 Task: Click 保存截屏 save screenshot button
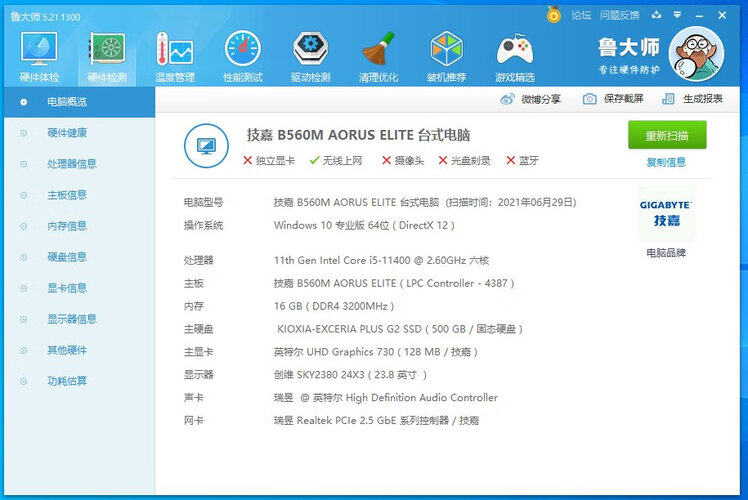[613, 99]
